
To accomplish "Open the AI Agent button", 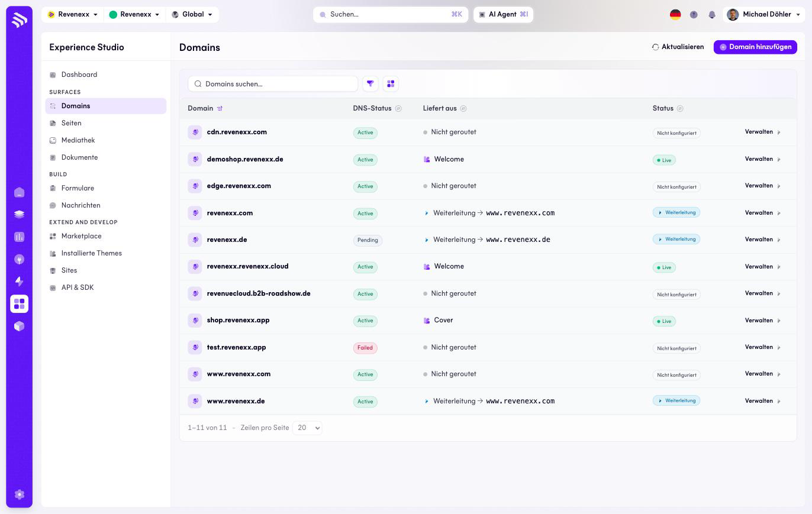I will [x=504, y=15].
